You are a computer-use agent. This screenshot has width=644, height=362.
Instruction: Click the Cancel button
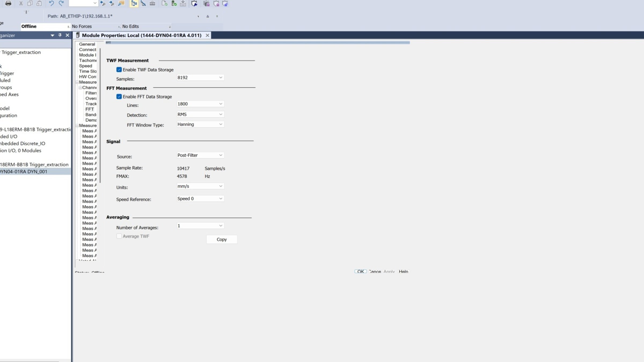click(x=375, y=271)
